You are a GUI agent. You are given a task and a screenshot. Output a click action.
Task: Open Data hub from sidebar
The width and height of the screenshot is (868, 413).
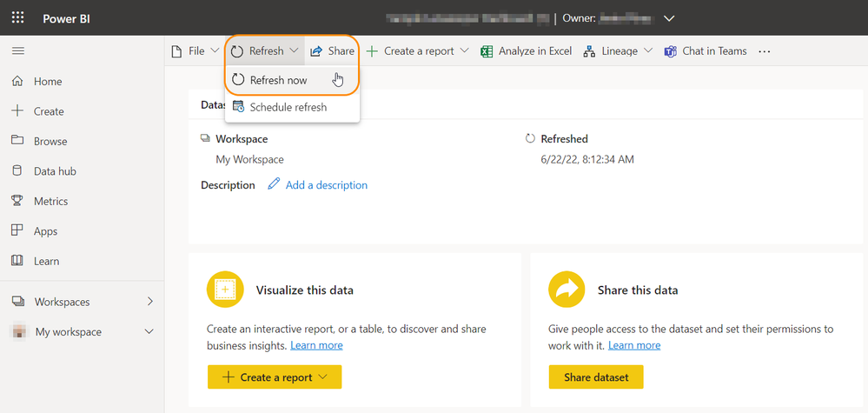[x=54, y=171]
